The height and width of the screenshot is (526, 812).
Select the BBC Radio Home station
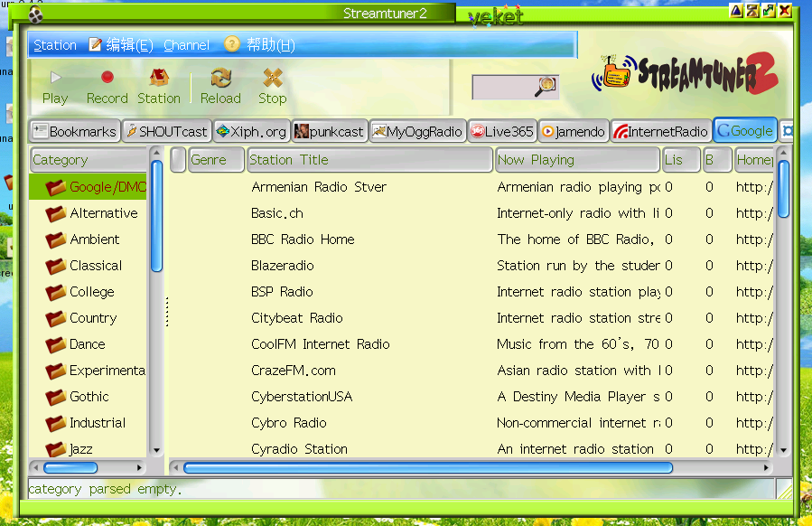click(x=471, y=240)
